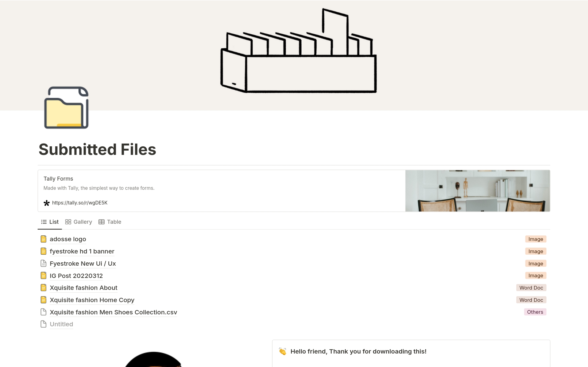Click the https://tally.so/r/wgDE5K hyperlink

point(80,203)
